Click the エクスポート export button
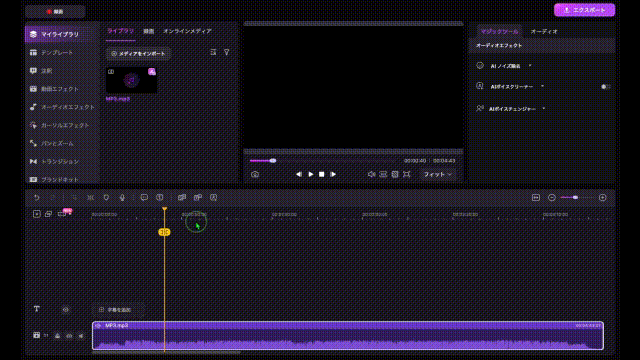640x360 pixels. [584, 10]
